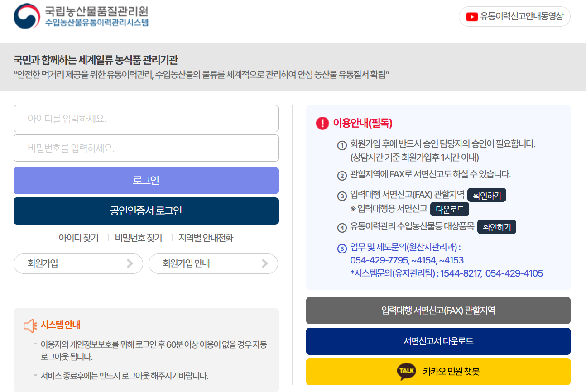Open the 지역별 안내전화 link
This screenshot has width=586, height=392.
point(206,238)
